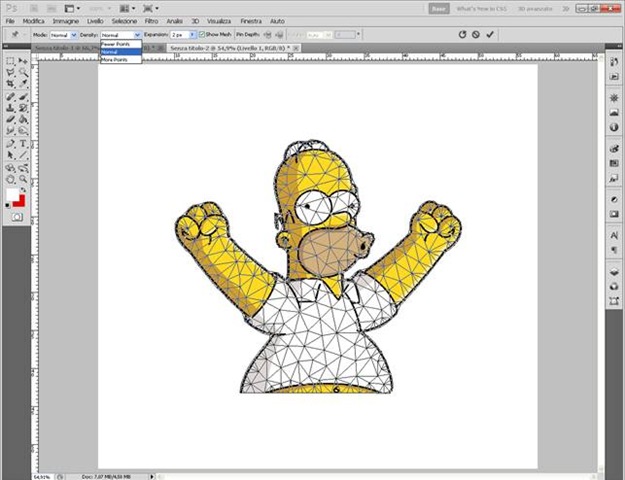Select the Base workspace button
This screenshot has height=480, width=625.
pyautogui.click(x=439, y=8)
